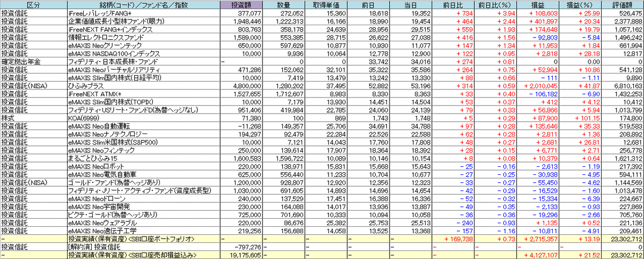
Task: Select the フィデリティ・Jリート・アクティブ・ファンド name cell
Action: 144,191
